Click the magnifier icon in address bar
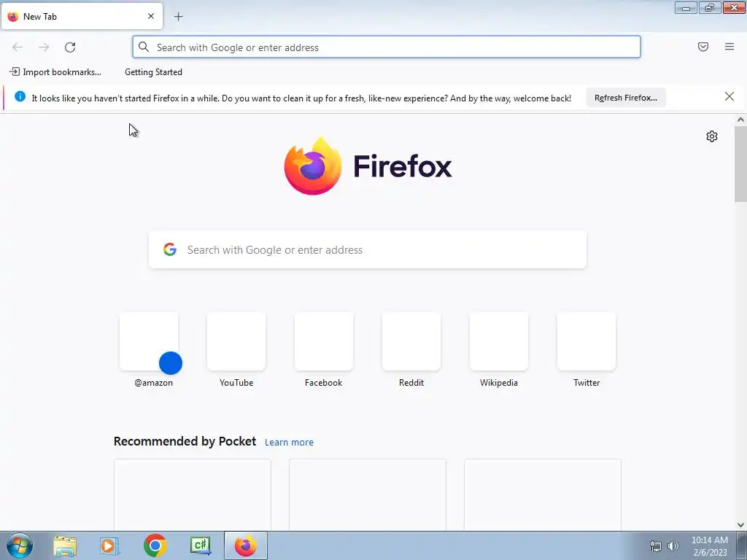 144,47
